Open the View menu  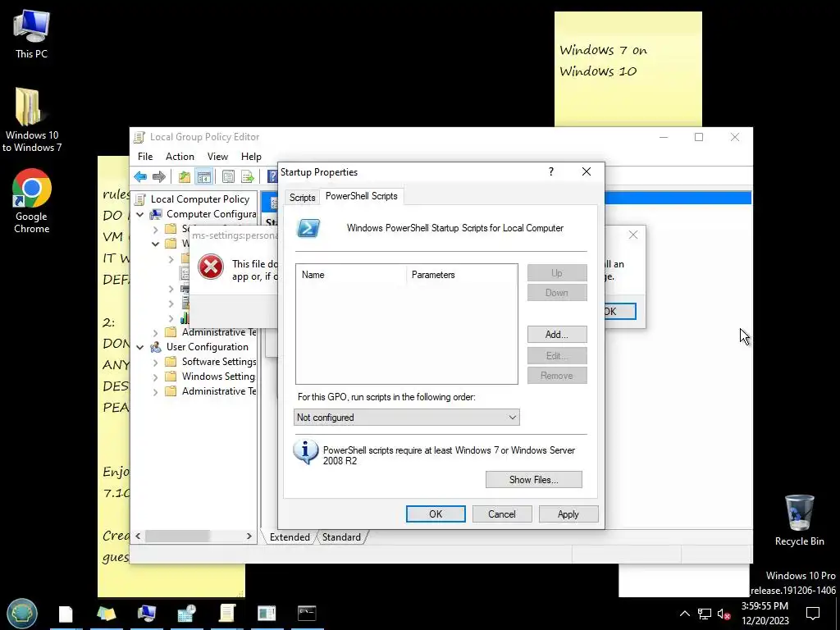coord(217,157)
